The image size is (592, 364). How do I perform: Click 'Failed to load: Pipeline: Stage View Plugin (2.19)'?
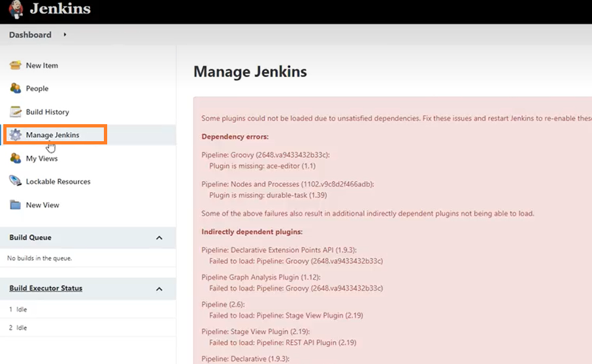(286, 315)
